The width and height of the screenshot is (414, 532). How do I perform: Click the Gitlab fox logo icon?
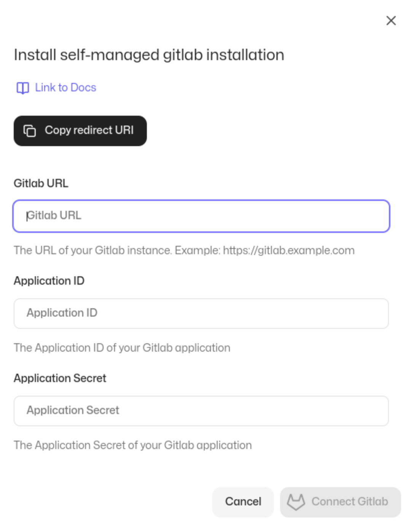pyautogui.click(x=296, y=502)
